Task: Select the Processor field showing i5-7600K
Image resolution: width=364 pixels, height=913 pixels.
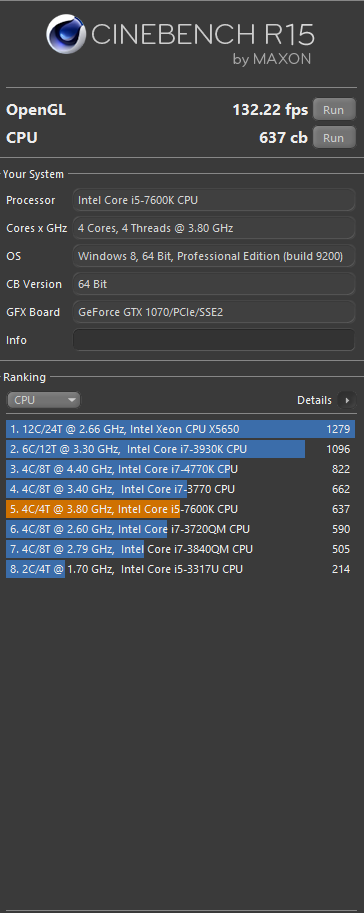Action: click(x=214, y=200)
